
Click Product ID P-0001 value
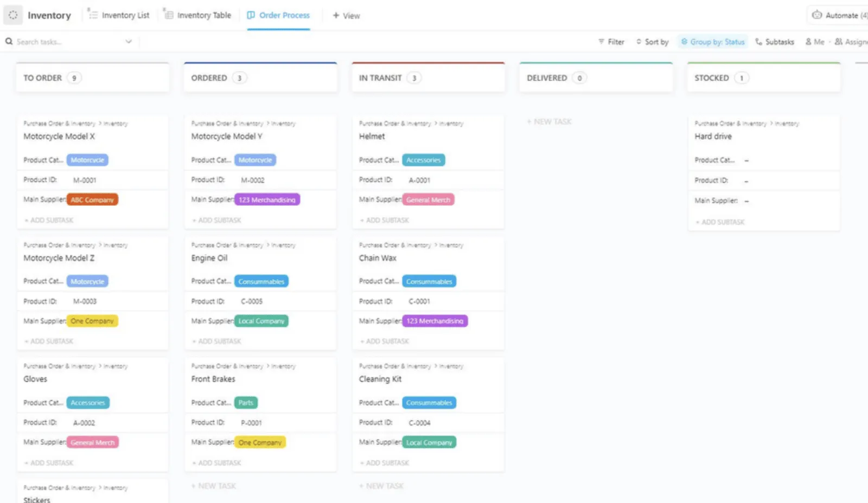pos(251,423)
